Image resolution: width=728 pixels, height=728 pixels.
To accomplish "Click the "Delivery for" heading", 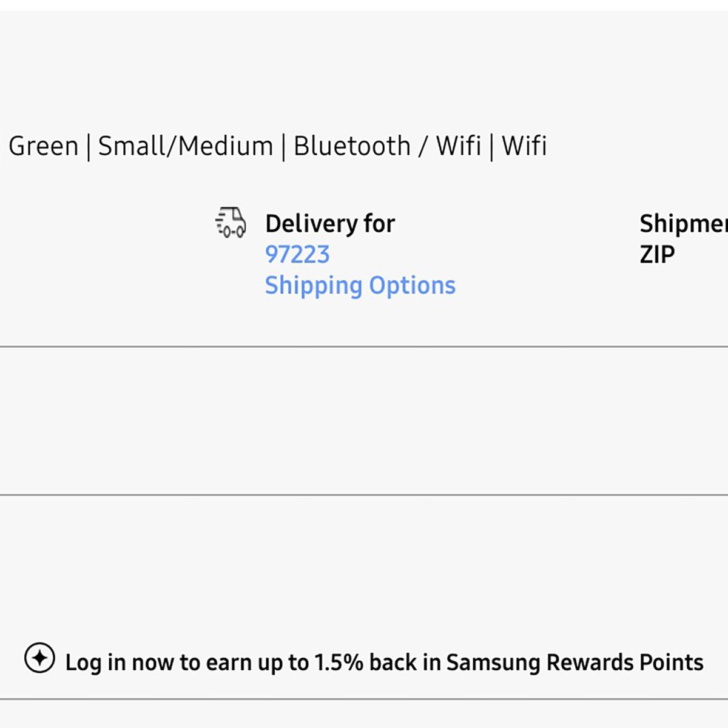I will pyautogui.click(x=330, y=224).
